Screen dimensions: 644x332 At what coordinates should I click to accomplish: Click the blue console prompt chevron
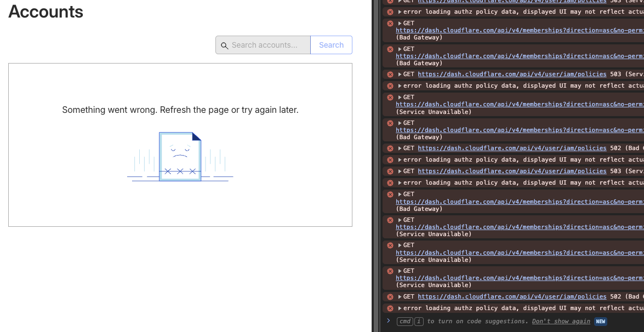(x=389, y=322)
